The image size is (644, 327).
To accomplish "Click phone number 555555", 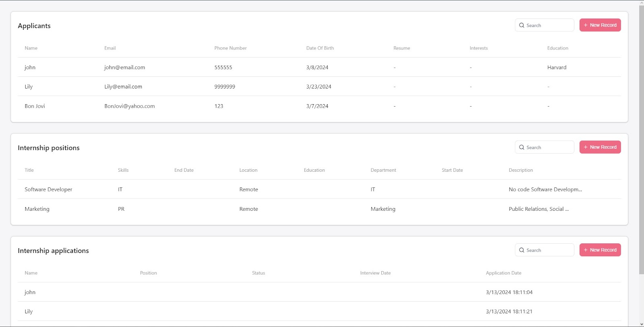I will click(x=223, y=67).
